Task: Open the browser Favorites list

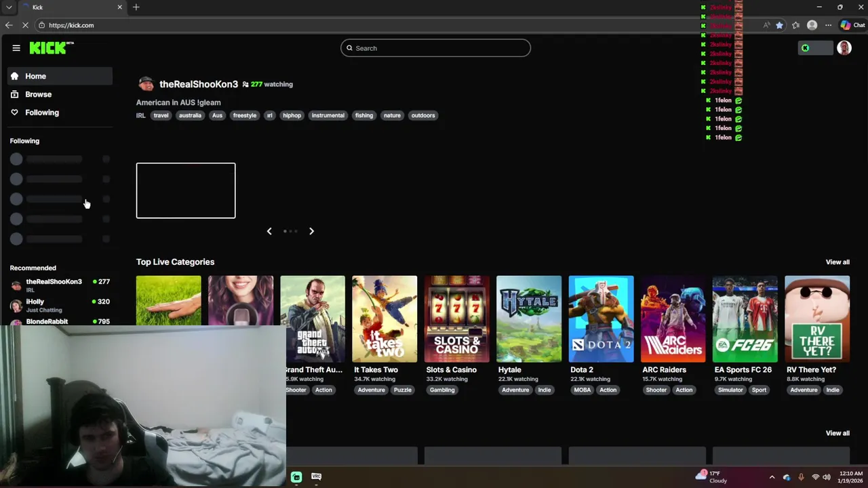Action: click(795, 25)
